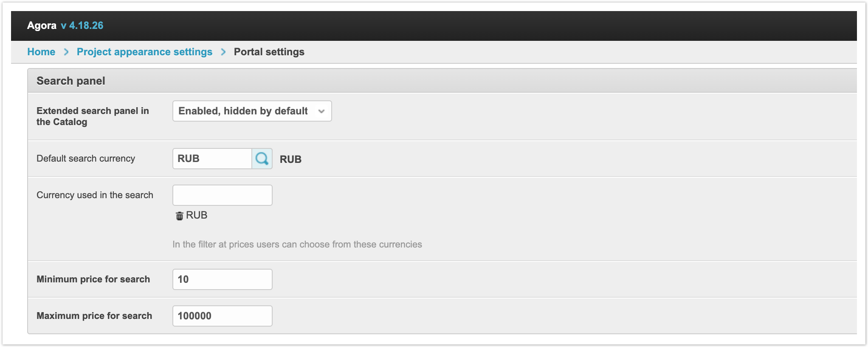
Task: Focus the Minimum price for search field
Action: pyautogui.click(x=222, y=279)
